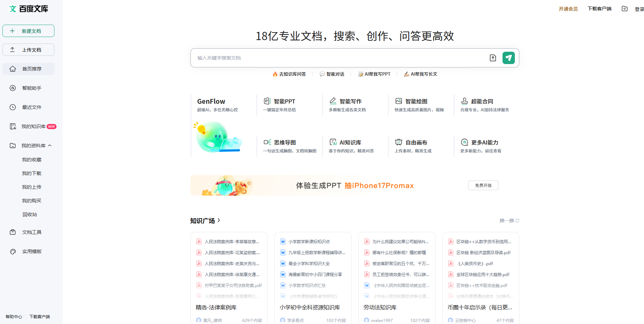Open 智能助手 in the sidebar
The height and width of the screenshot is (324, 644).
pos(28,88)
